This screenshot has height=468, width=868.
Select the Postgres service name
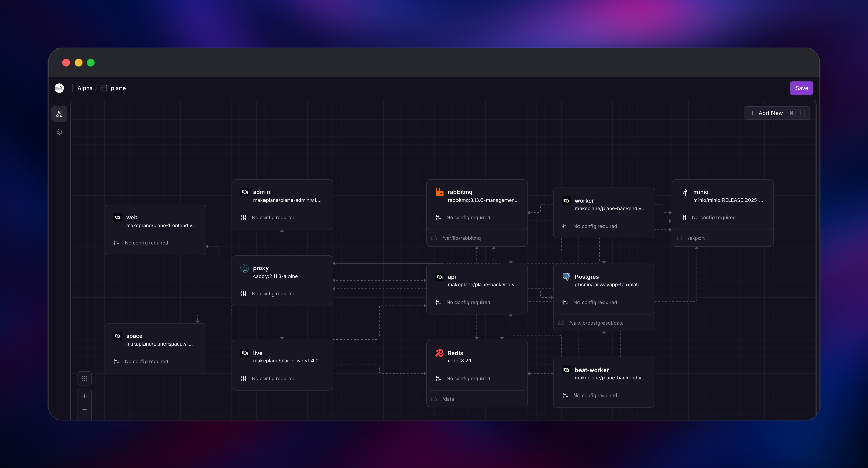point(587,277)
